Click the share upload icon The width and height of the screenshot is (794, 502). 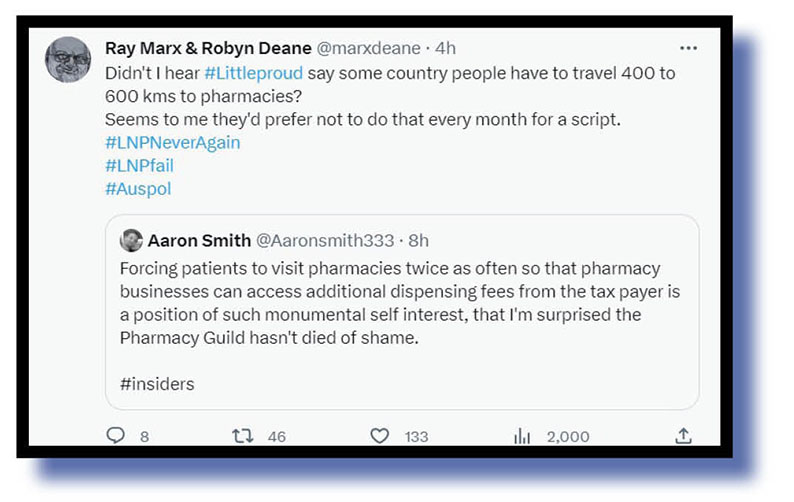tap(684, 435)
